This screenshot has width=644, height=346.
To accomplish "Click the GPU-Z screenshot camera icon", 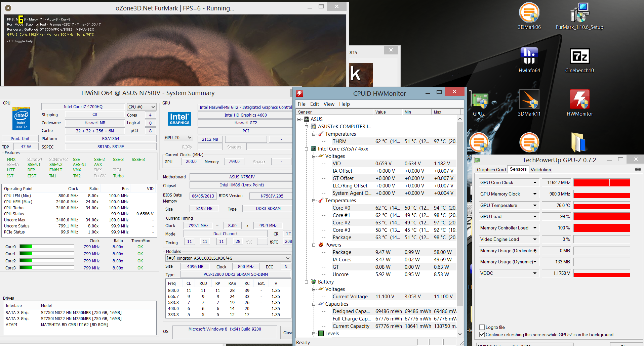I will pos(638,169).
